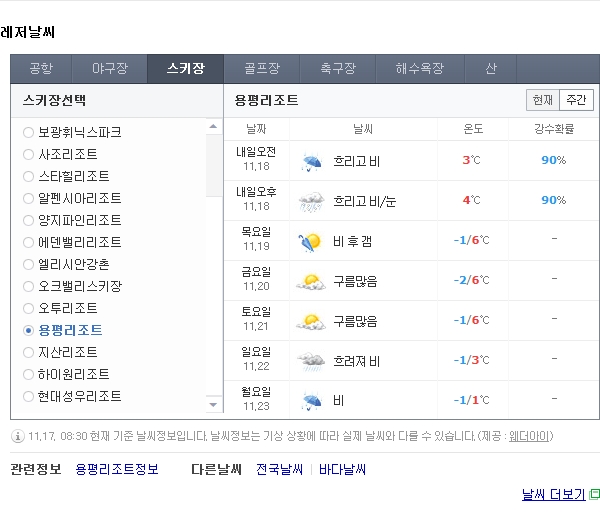Click the -1/3℃ temperature for 일요일
The height and width of the screenshot is (520, 600).
[x=471, y=360]
